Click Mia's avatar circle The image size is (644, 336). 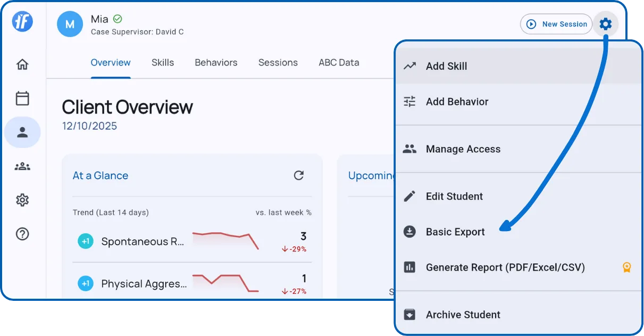[x=70, y=24]
